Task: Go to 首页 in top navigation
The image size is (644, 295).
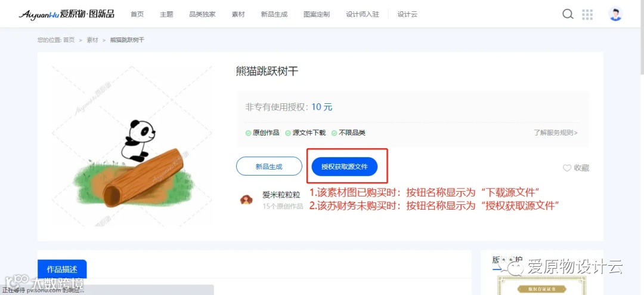Action: pos(137,14)
